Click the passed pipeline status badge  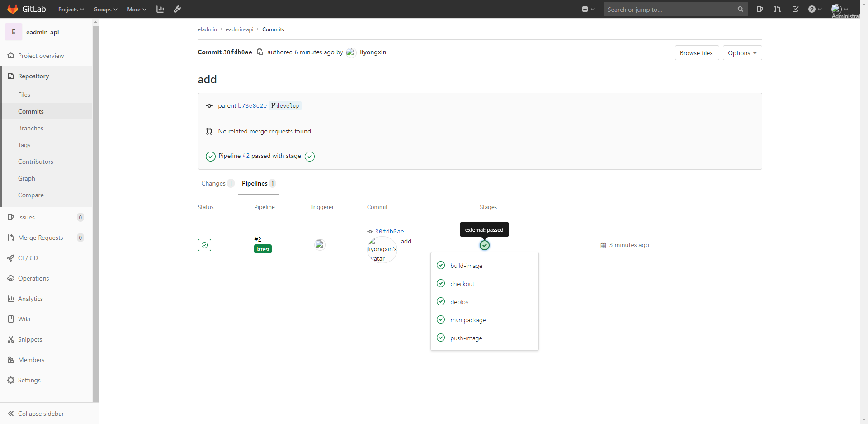pyautogui.click(x=204, y=245)
